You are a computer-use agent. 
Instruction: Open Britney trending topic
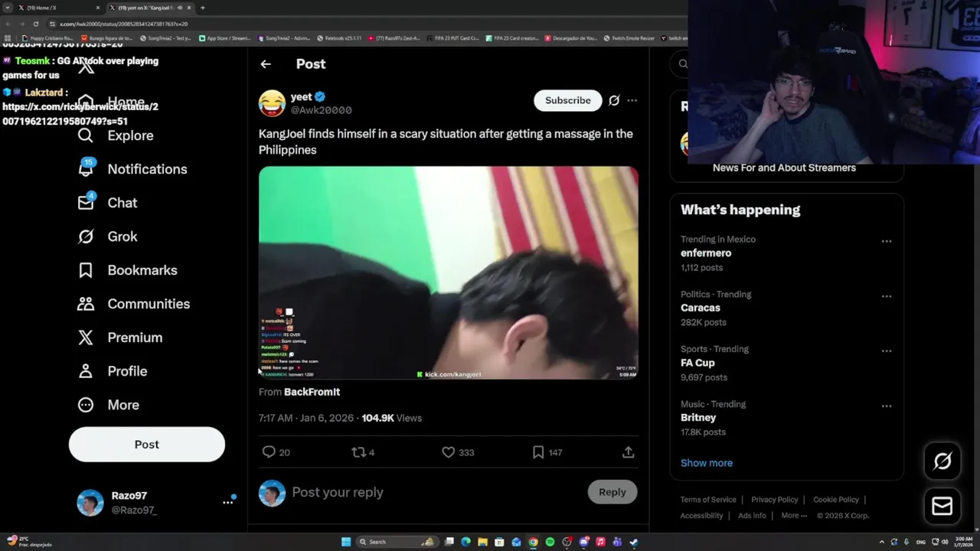point(698,418)
